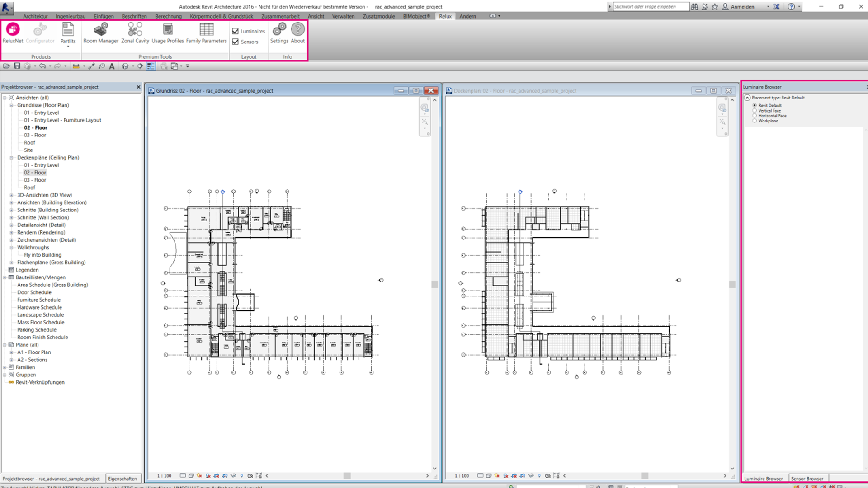Open 03 - Floor under Grundrisse
The width and height of the screenshot is (868, 488).
pos(35,135)
